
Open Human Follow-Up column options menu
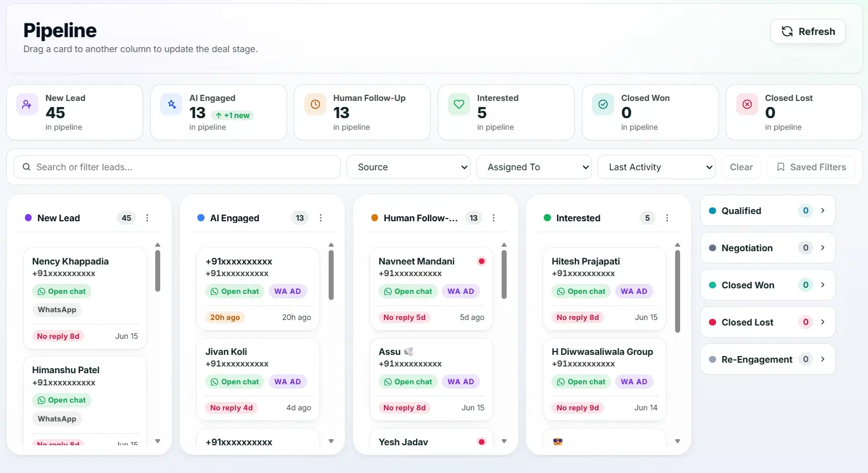point(493,218)
